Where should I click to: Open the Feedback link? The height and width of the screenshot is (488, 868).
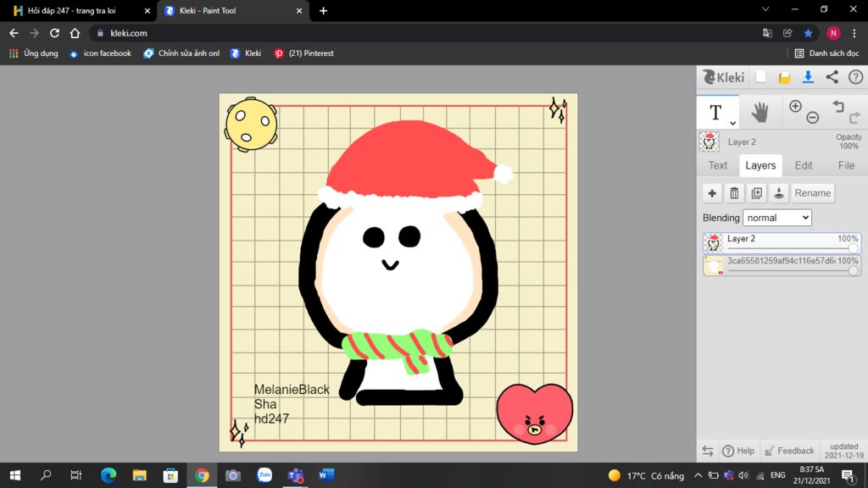pyautogui.click(x=789, y=451)
